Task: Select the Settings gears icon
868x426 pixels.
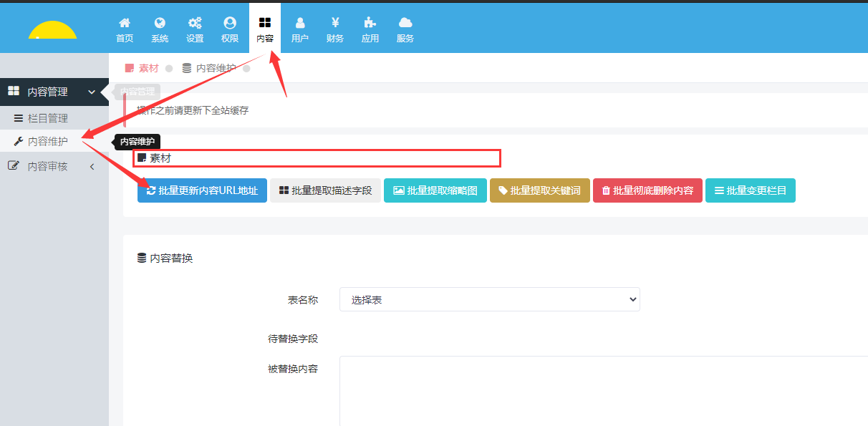Action: (x=195, y=24)
